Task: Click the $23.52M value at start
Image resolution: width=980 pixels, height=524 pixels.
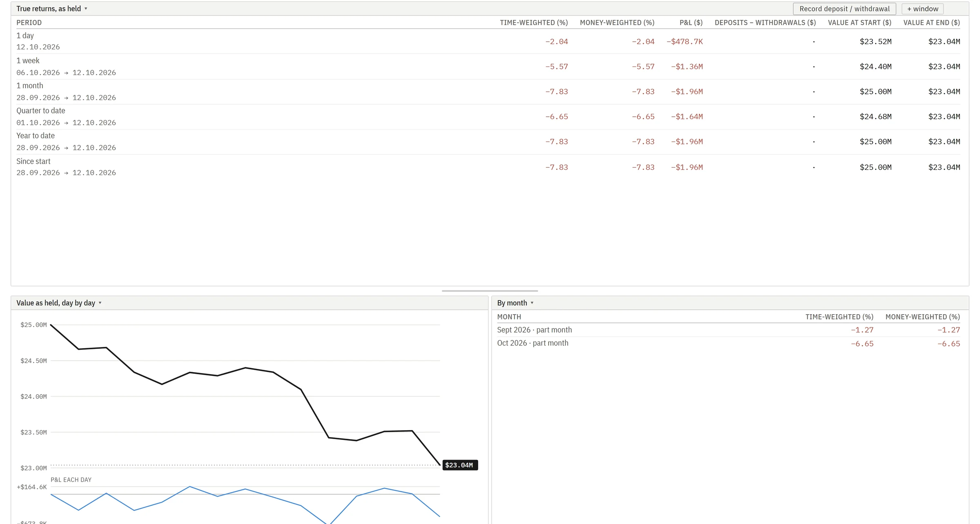Action: tap(875, 42)
